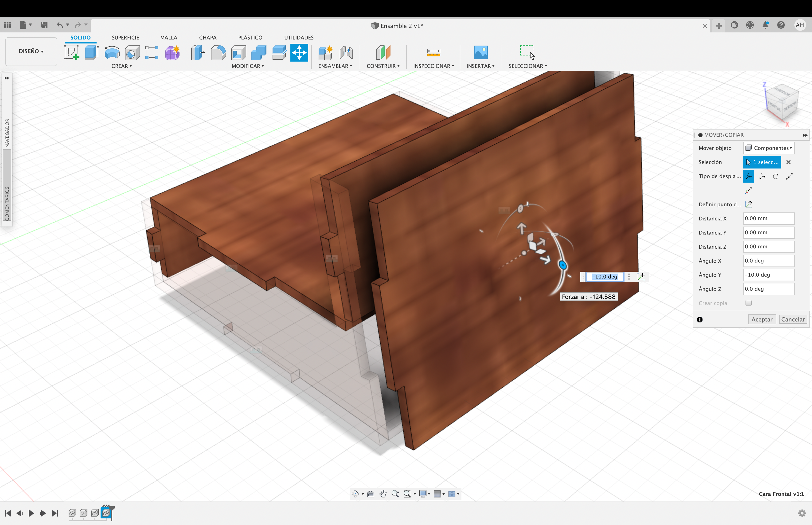Switch to the PLÁSTICO tab
Viewport: 812px width, 525px height.
[x=250, y=38]
